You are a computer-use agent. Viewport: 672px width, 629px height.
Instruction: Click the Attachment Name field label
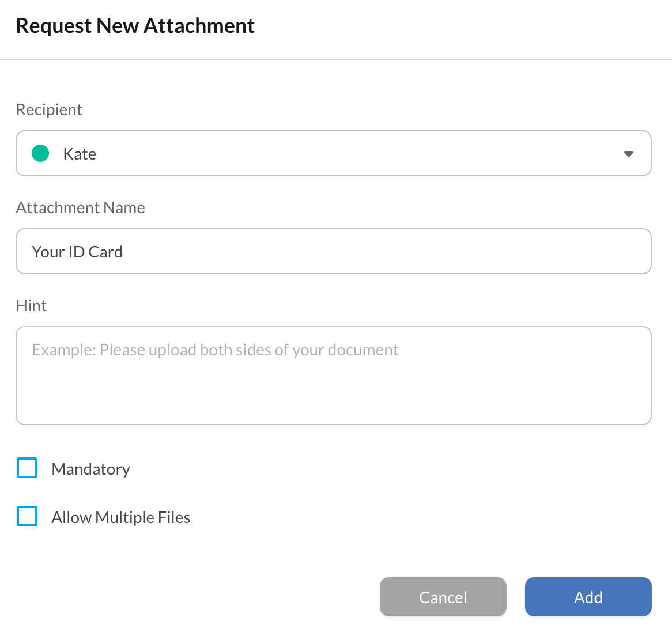(80, 207)
